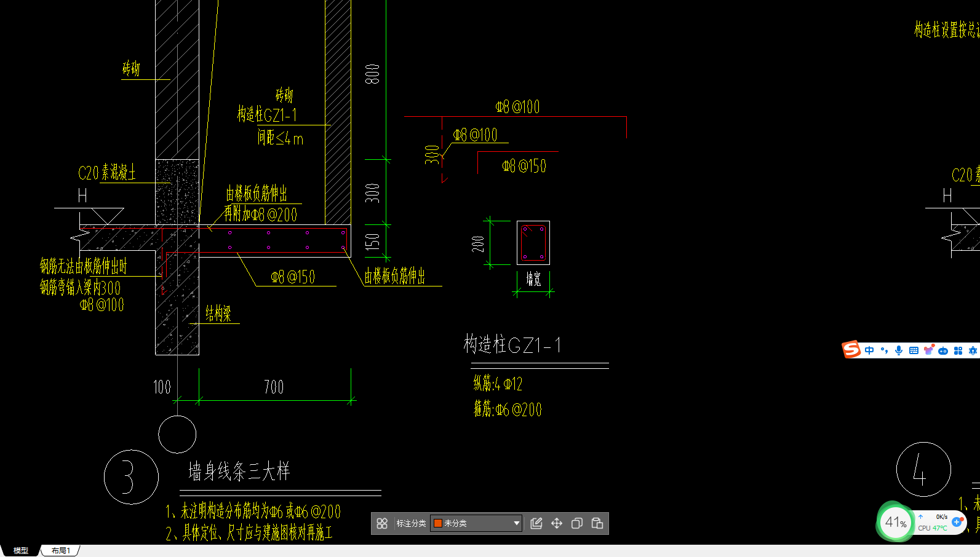Click note 1 未注明构造分布筋 text

[253, 511]
